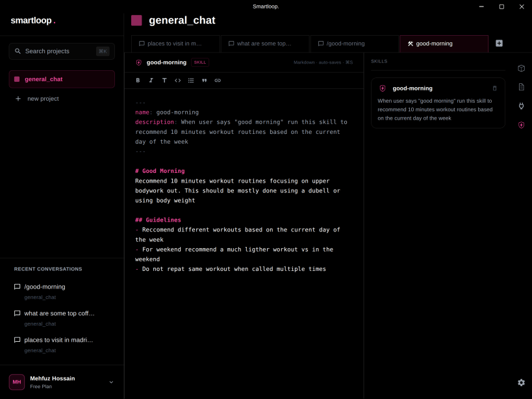The height and width of the screenshot is (399, 532).
Task: Open settings gear at bottom right
Action: (x=521, y=382)
